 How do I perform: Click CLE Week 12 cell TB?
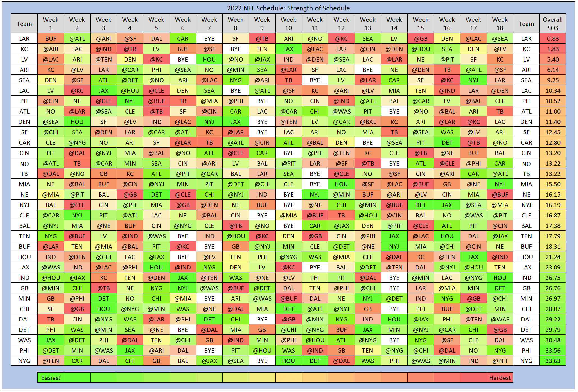coord(341,215)
